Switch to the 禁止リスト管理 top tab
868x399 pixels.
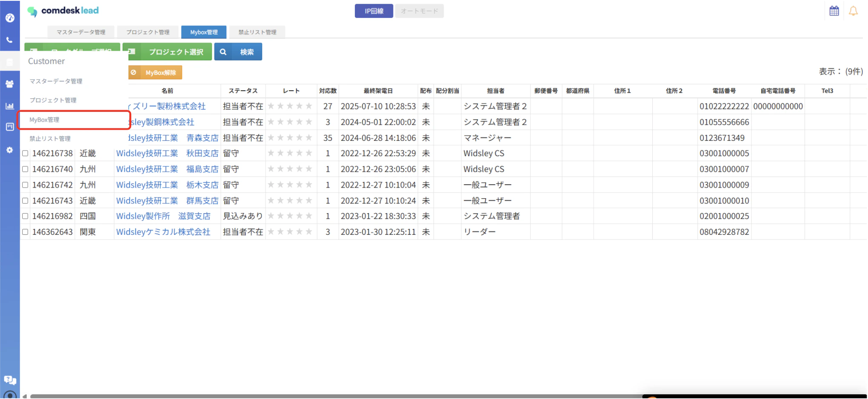coord(257,32)
